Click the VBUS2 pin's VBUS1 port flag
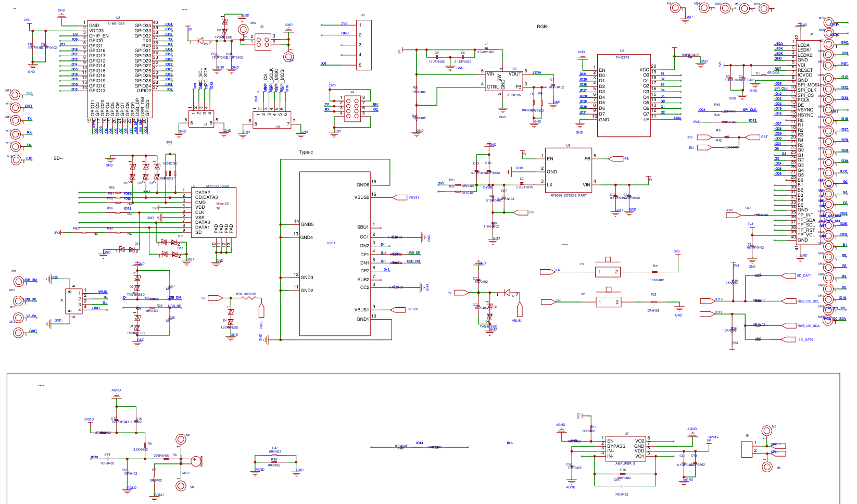857x504 pixels. point(400,197)
